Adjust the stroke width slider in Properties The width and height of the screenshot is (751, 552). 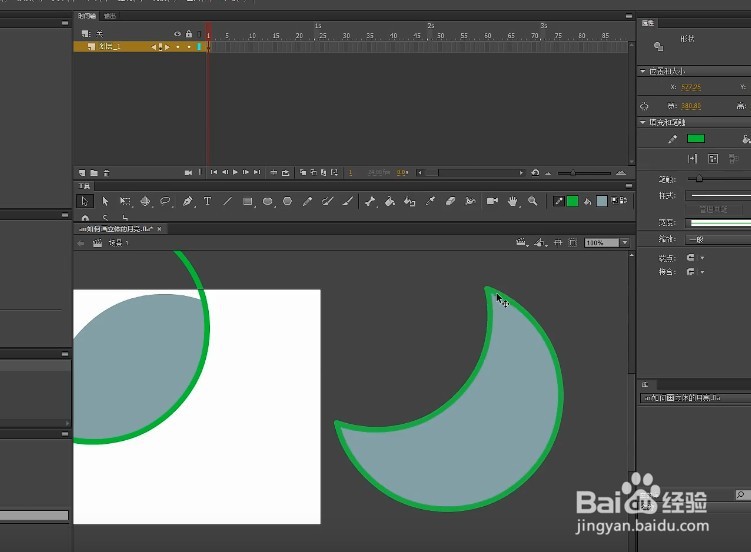point(699,179)
